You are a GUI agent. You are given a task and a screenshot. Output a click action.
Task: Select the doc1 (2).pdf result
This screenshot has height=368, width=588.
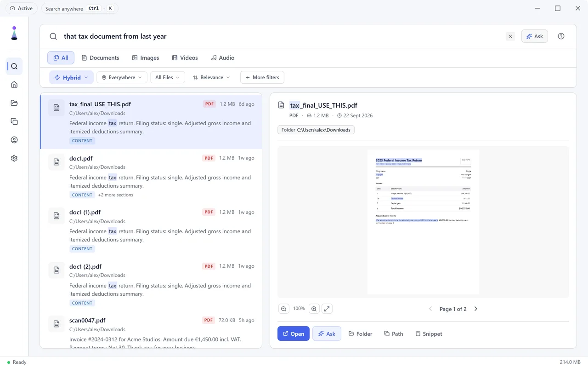point(151,284)
